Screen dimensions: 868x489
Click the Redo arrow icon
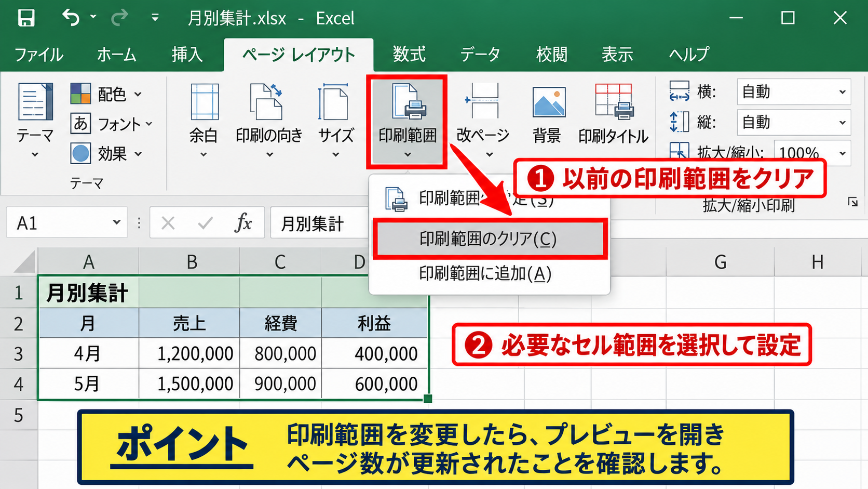coord(119,18)
